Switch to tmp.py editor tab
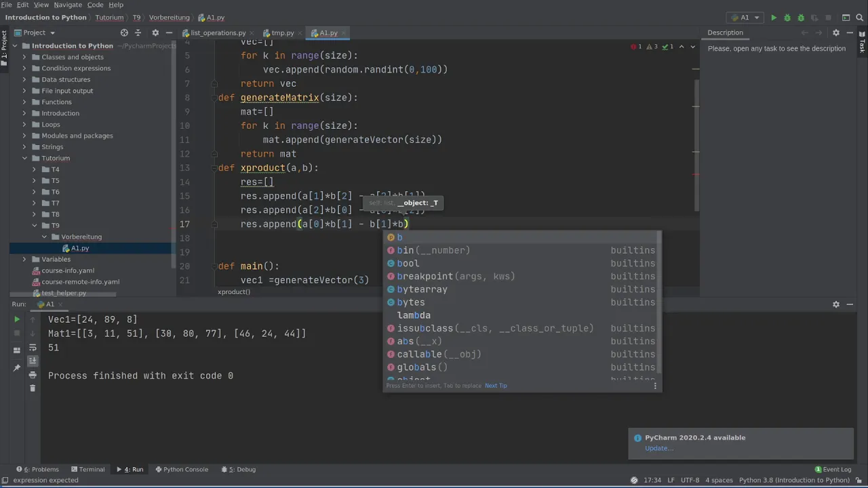The height and width of the screenshot is (488, 868). click(x=283, y=33)
